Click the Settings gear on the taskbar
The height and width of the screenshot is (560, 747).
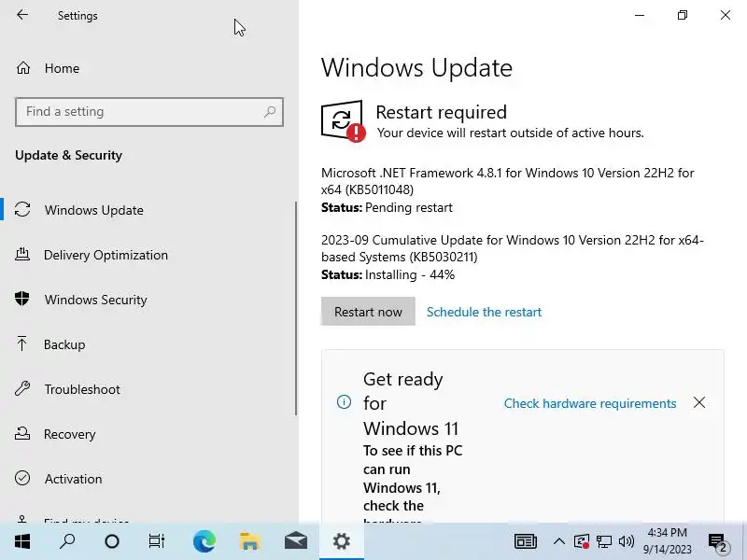(342, 541)
